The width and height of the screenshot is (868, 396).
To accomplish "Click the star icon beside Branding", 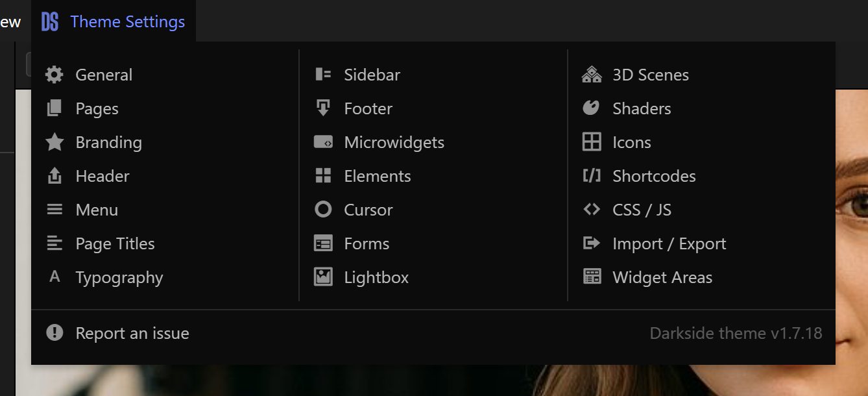I will tap(54, 142).
